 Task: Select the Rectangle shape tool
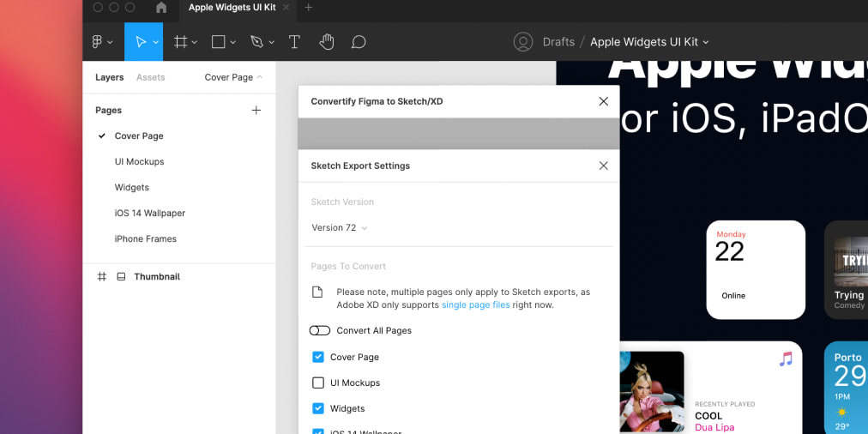219,42
